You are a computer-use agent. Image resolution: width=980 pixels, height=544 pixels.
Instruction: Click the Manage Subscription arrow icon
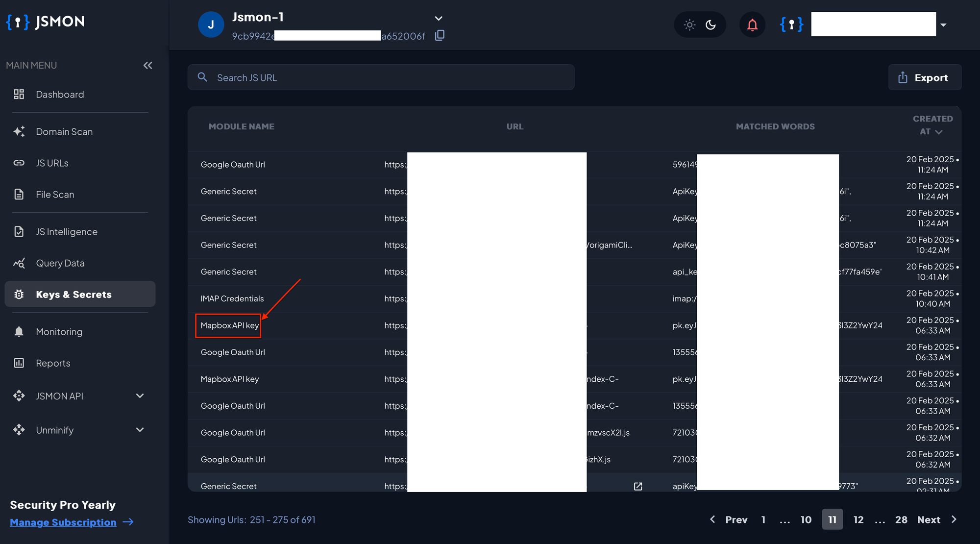[x=128, y=522]
